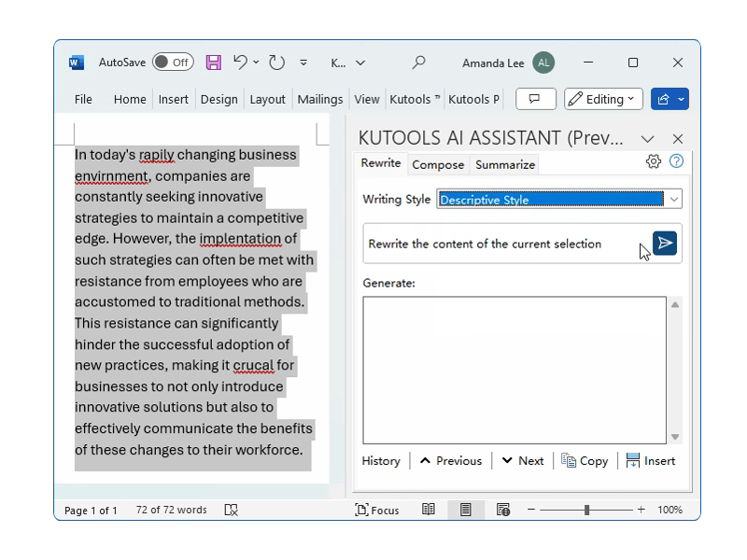Image resolution: width=747 pixels, height=560 pixels.
Task: Expand the Writing Style dropdown arrow
Action: [x=673, y=199]
